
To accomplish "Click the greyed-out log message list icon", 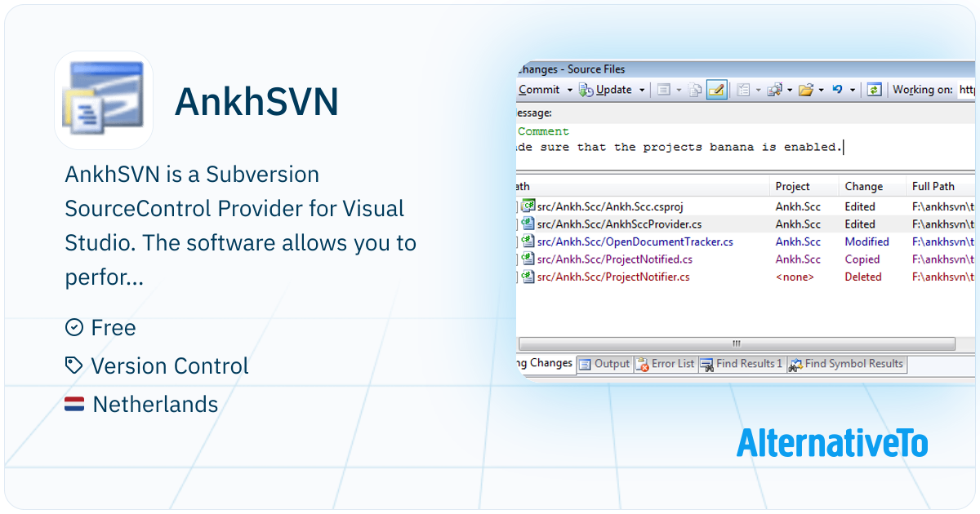I will [x=663, y=91].
